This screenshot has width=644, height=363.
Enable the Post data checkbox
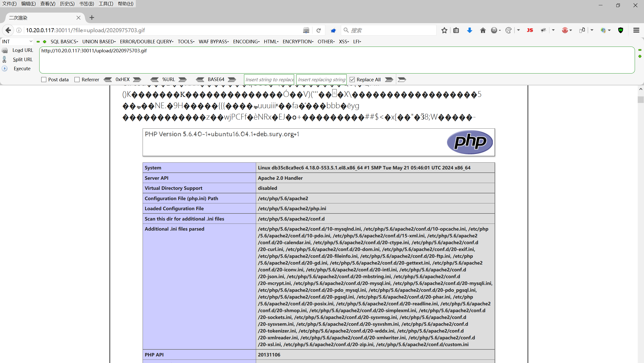[44, 80]
